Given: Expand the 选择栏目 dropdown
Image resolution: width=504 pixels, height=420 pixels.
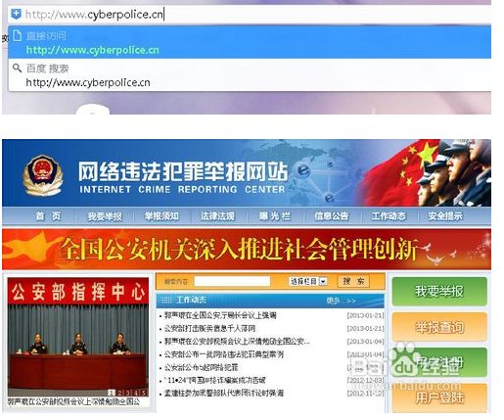Looking at the screenshot, I should click(308, 281).
